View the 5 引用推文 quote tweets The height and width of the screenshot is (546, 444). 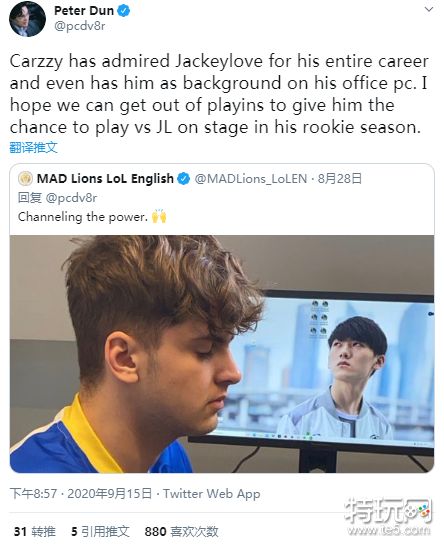[100, 531]
